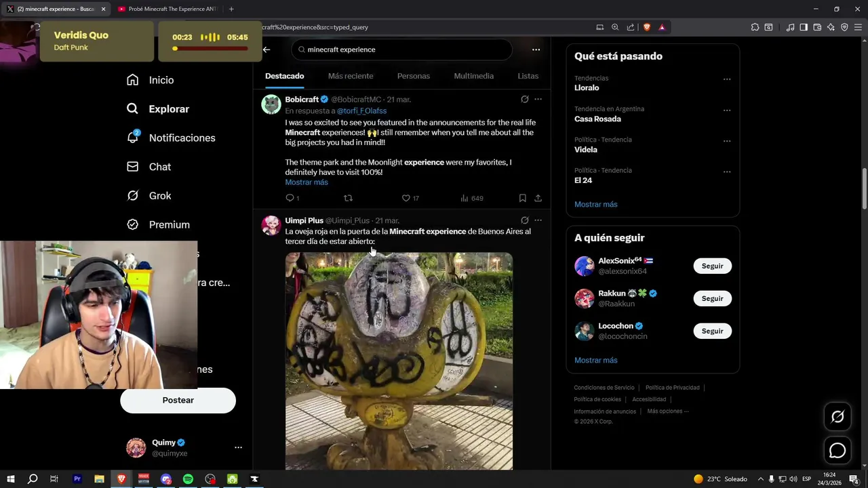View analytics of the Bobicraft post
Screen dimensions: 868x488
coord(471,198)
